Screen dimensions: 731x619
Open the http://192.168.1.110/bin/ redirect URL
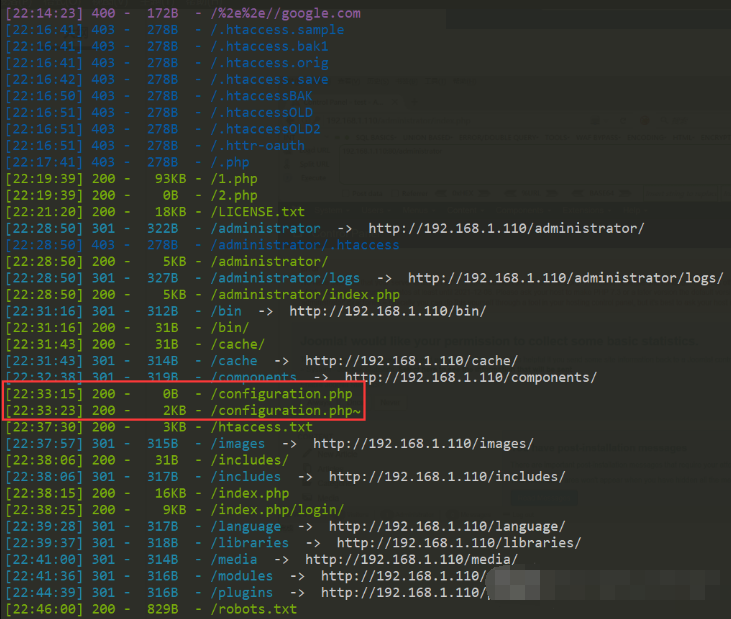click(387, 311)
